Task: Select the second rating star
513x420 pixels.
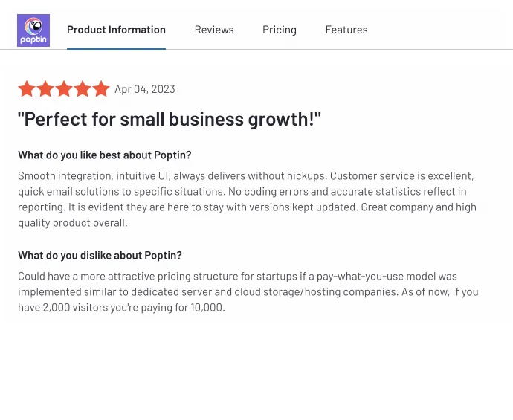Action: tap(45, 89)
